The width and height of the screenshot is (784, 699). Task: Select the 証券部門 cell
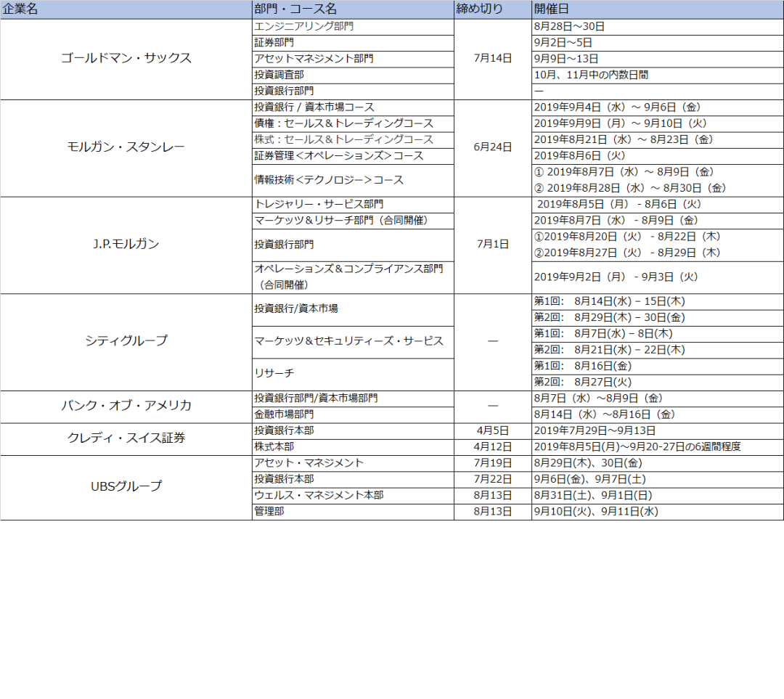click(353, 43)
